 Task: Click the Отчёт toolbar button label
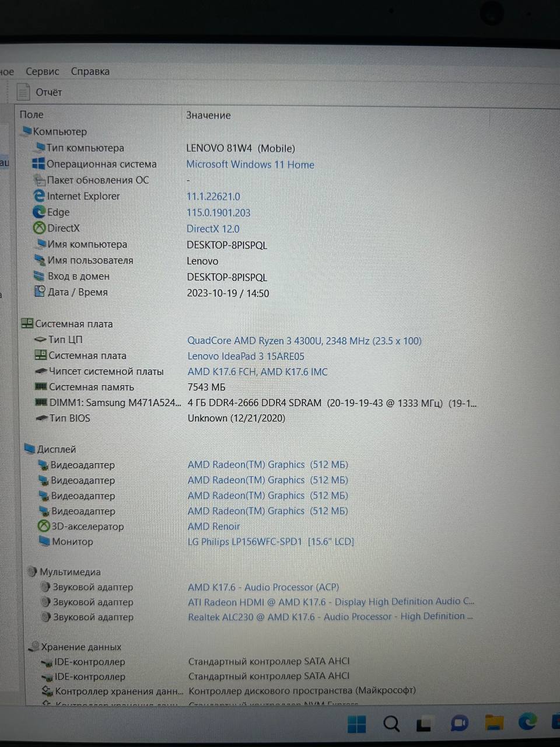coord(48,92)
